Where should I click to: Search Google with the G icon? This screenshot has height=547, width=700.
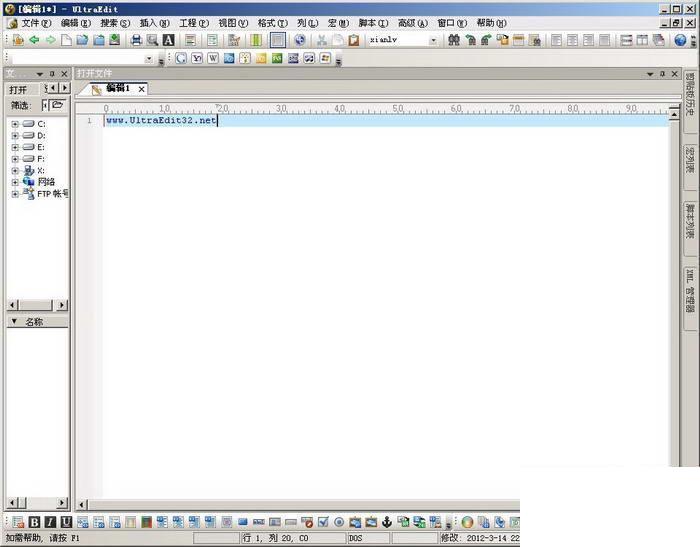181,58
